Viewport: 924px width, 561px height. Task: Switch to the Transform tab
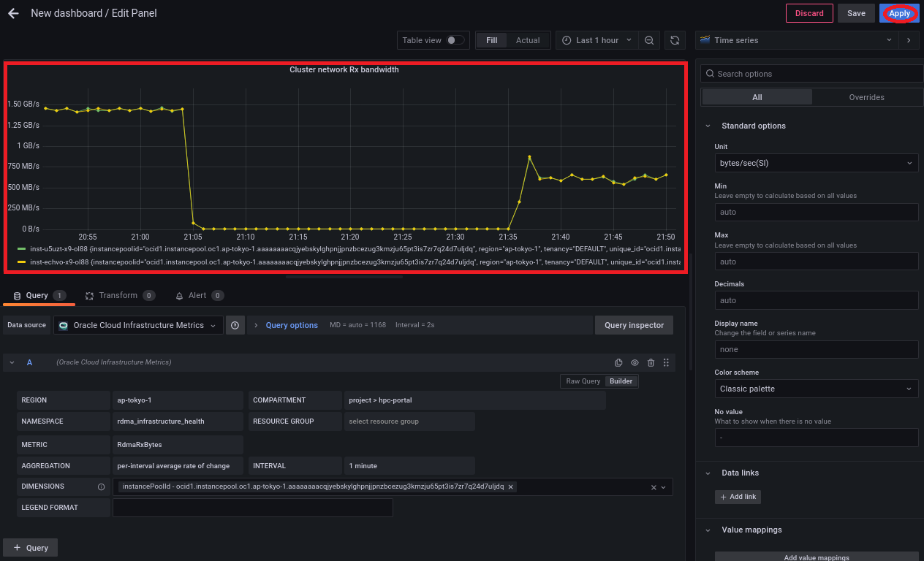(118, 296)
